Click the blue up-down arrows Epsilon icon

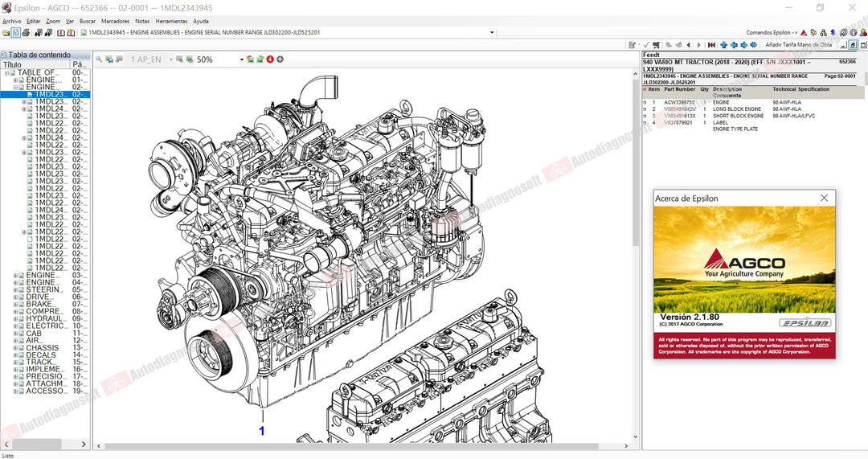[833, 33]
